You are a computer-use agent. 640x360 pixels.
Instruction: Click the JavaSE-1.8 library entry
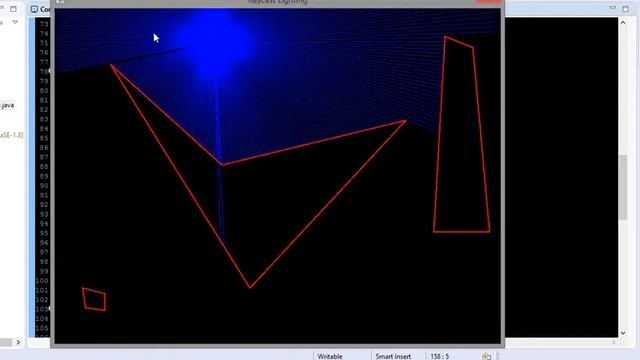click(x=11, y=135)
